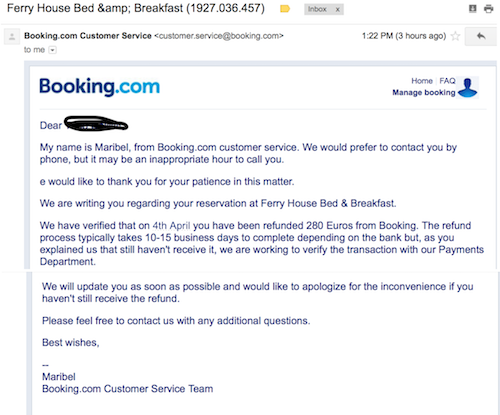Click the blue user silhouette icon
Screen dimensions: 500x415
[468, 87]
